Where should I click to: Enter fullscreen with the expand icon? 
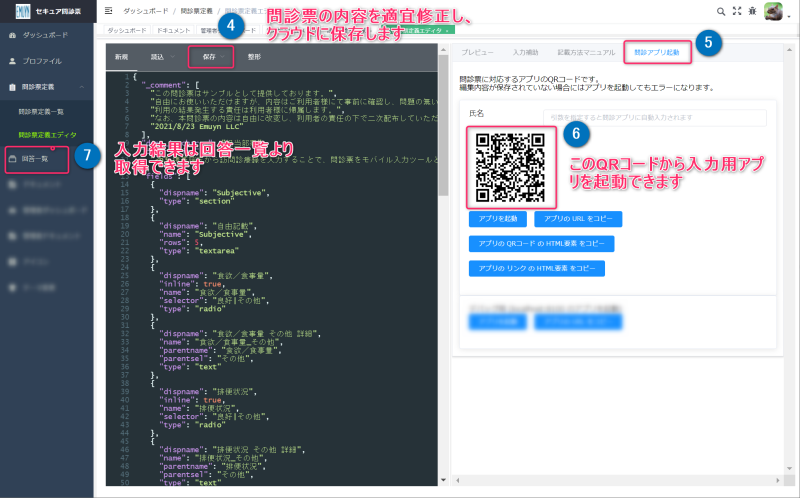(737, 11)
